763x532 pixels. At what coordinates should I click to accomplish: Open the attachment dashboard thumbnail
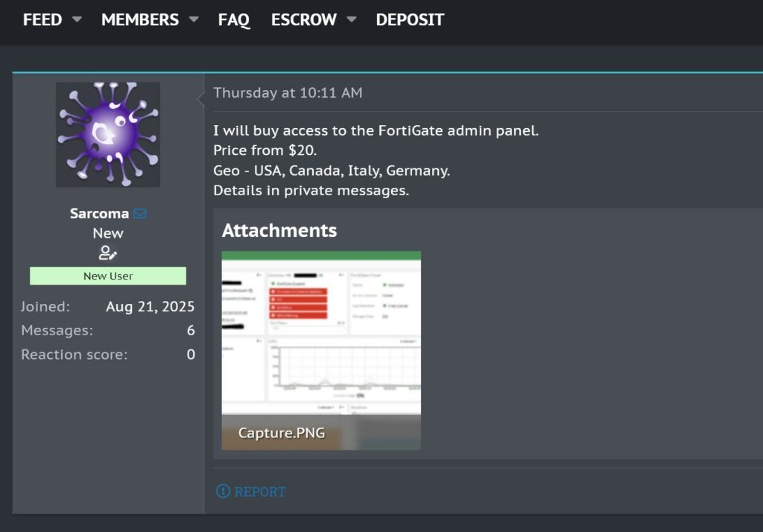click(x=321, y=335)
